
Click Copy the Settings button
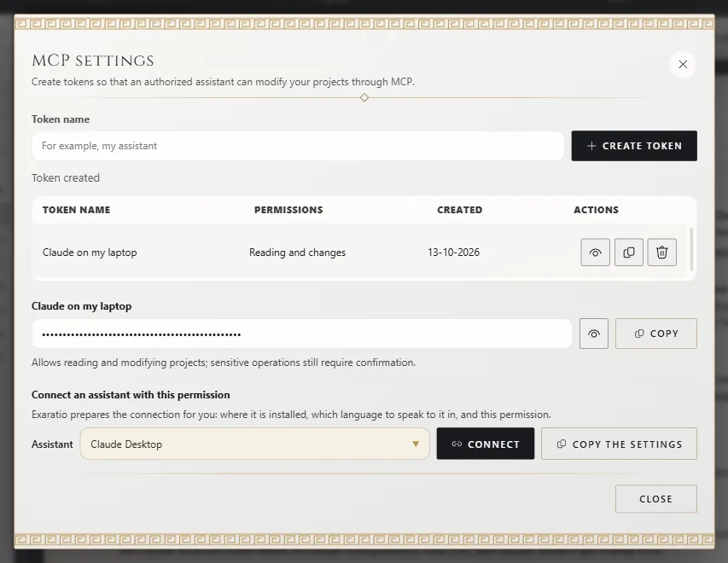(x=619, y=444)
